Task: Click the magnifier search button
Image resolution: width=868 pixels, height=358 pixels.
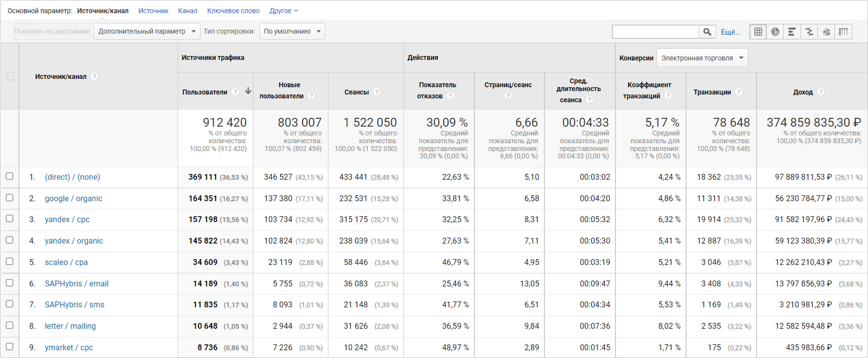Action: tap(707, 32)
